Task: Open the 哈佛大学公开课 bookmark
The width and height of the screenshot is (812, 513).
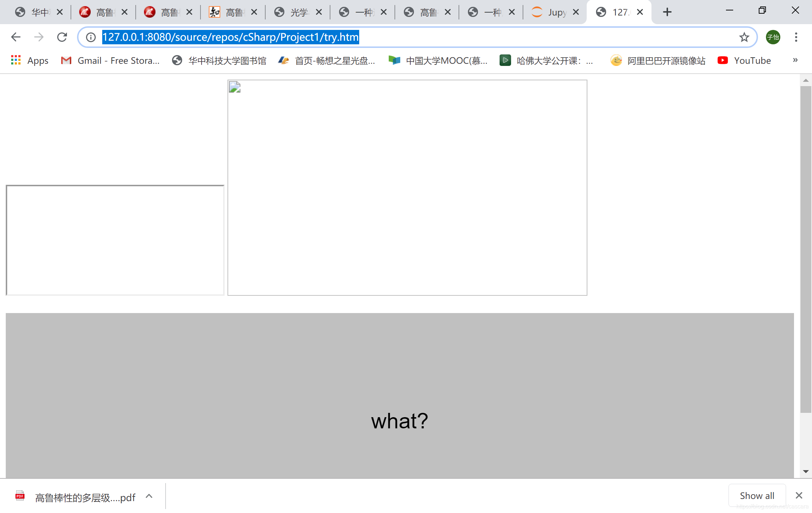Action: [x=546, y=61]
